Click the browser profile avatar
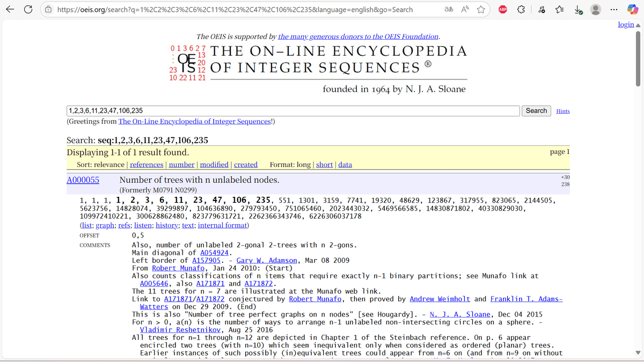Viewport: 644px width, 362px height. click(596, 9)
